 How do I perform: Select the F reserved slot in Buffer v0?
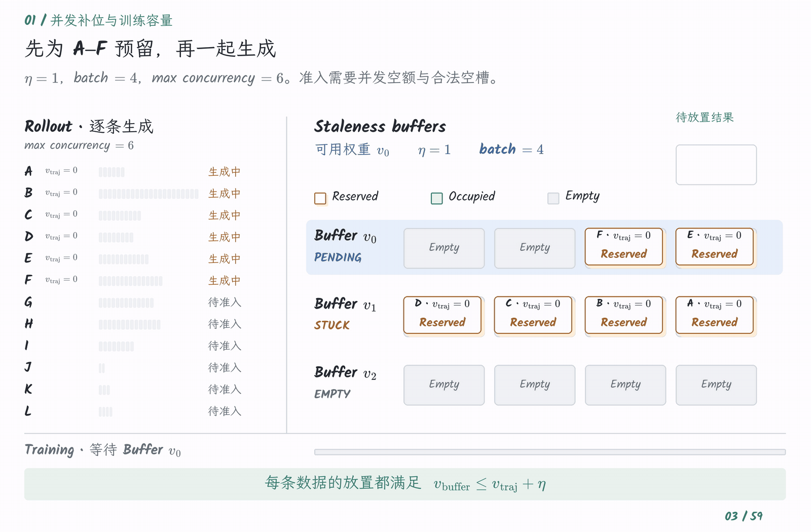pyautogui.click(x=624, y=247)
